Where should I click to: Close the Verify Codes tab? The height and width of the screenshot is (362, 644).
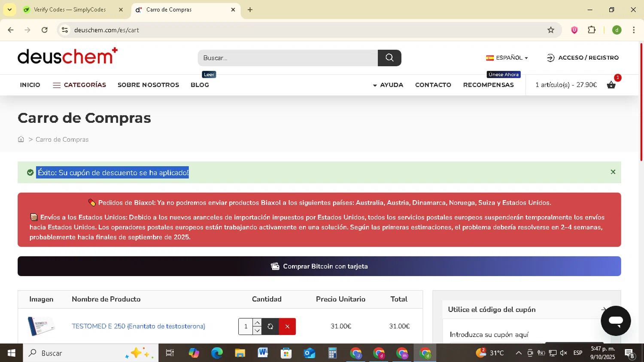click(x=121, y=9)
